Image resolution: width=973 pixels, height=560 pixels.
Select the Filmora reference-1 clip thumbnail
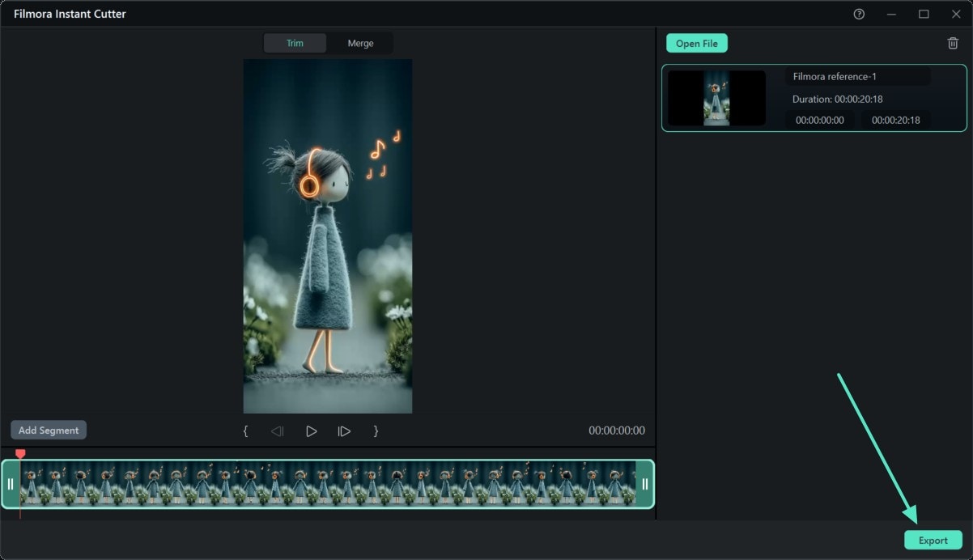click(716, 98)
